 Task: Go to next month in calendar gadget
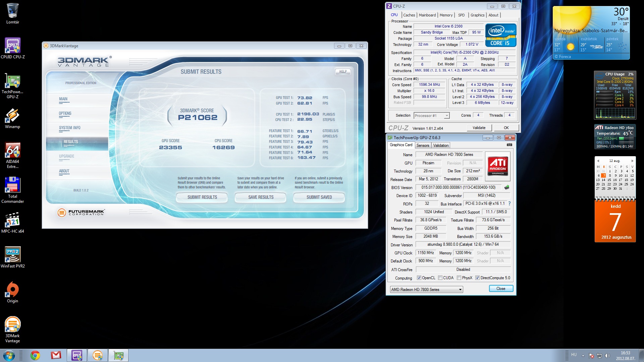click(x=632, y=161)
